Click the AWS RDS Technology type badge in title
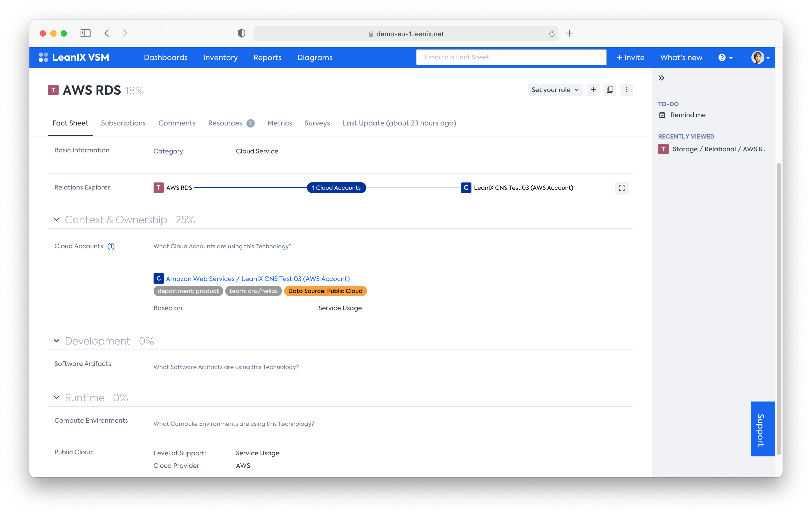 coord(53,90)
